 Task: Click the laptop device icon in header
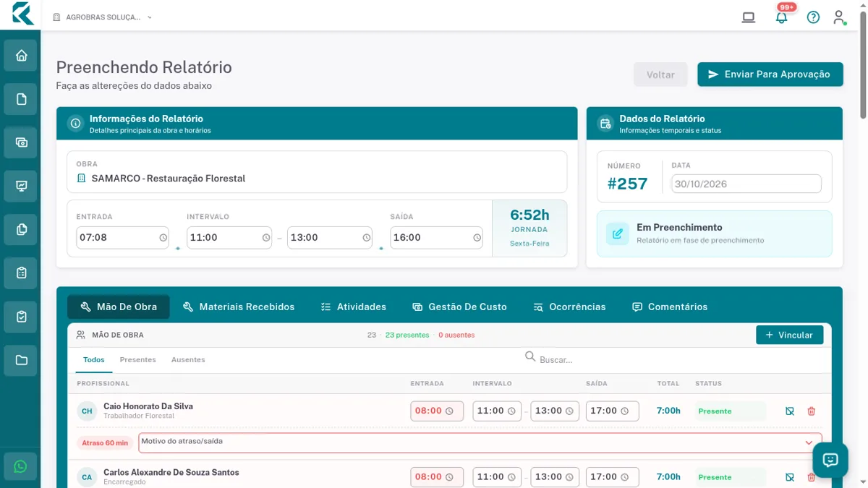tap(749, 17)
